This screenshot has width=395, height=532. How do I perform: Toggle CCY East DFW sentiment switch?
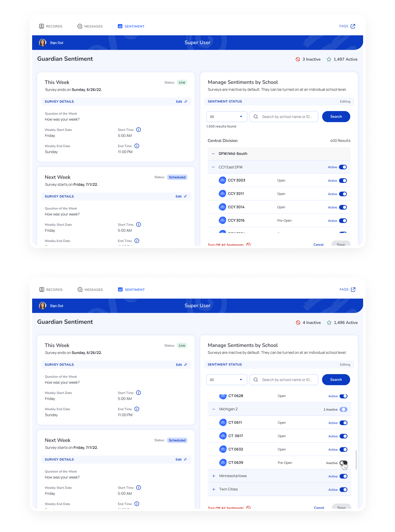(x=343, y=167)
